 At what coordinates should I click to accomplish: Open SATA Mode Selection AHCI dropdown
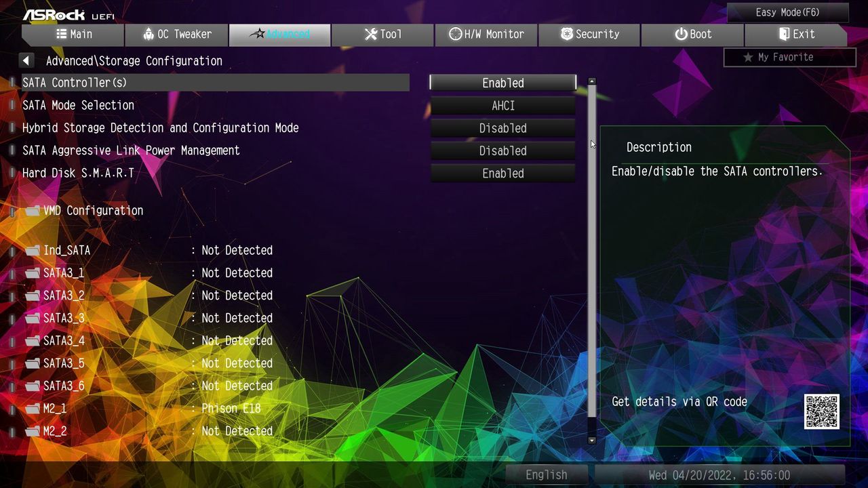click(503, 106)
